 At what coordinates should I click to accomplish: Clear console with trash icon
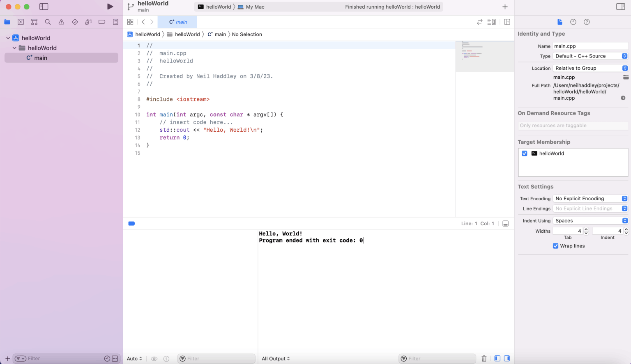pyautogui.click(x=484, y=359)
